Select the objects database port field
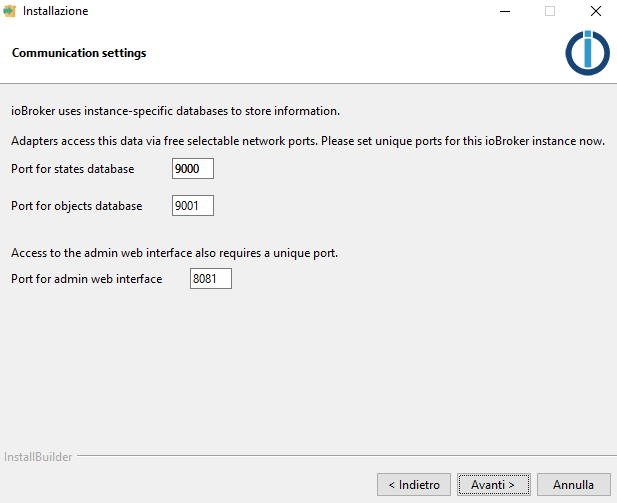 point(193,205)
